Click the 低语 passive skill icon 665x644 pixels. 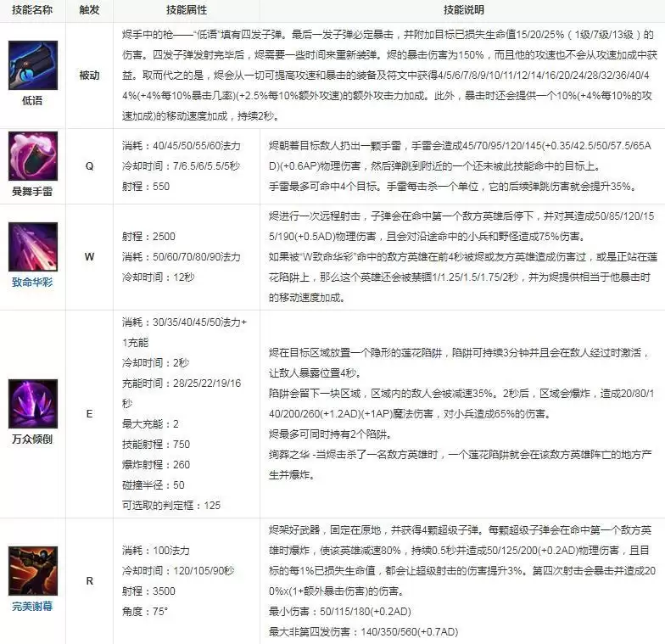(x=33, y=65)
